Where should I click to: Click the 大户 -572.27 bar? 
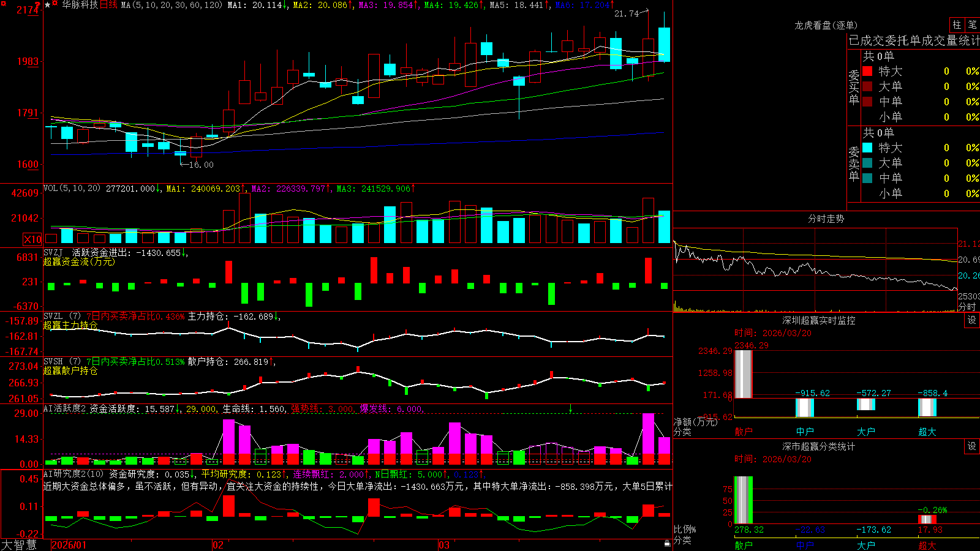coord(866,404)
